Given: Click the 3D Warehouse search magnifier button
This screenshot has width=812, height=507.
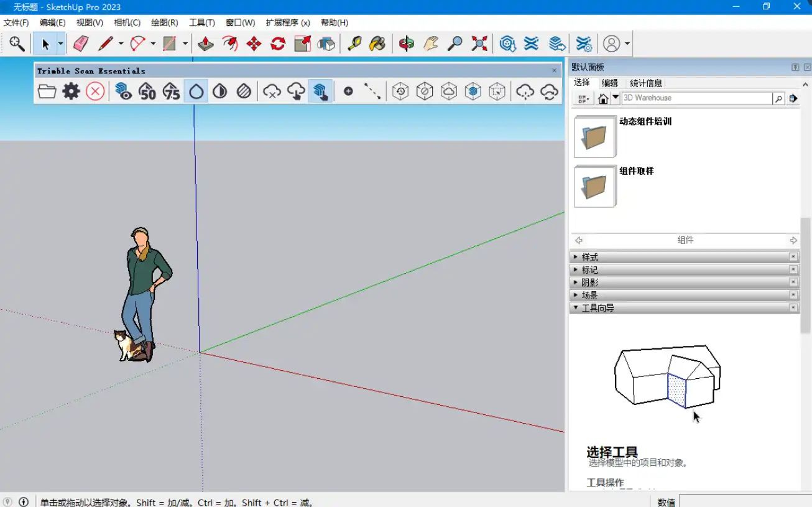Looking at the screenshot, I should (779, 98).
